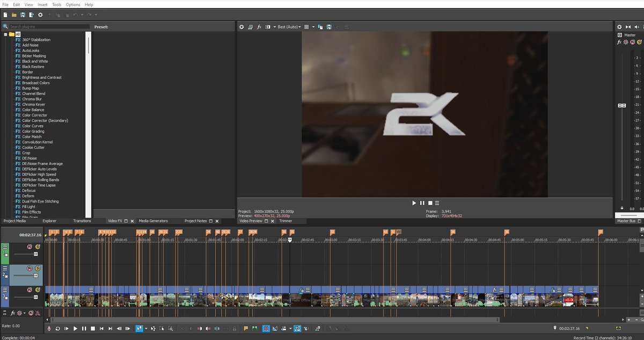
Task: Click the Master bus volume fader handle
Action: pyautogui.click(x=622, y=106)
